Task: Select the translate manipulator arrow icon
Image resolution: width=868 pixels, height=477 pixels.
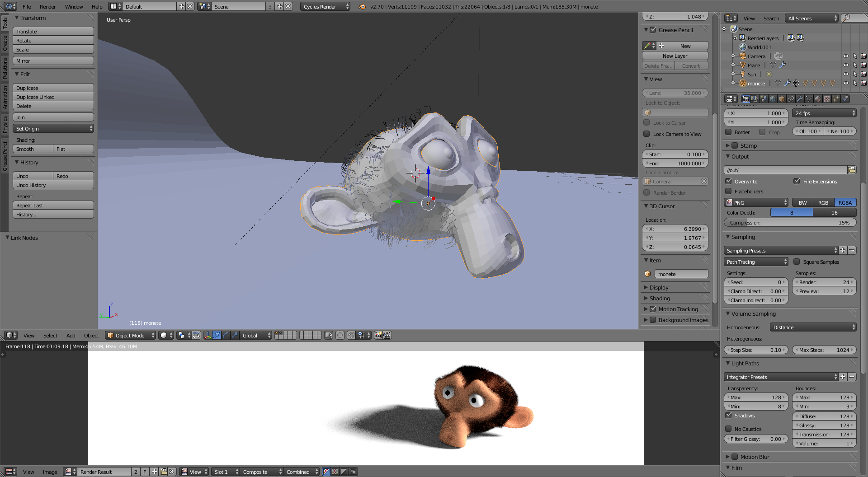Action: point(217,335)
